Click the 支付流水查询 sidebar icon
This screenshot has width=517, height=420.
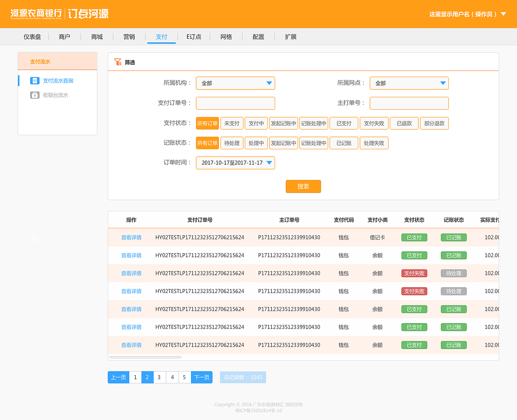pos(35,81)
